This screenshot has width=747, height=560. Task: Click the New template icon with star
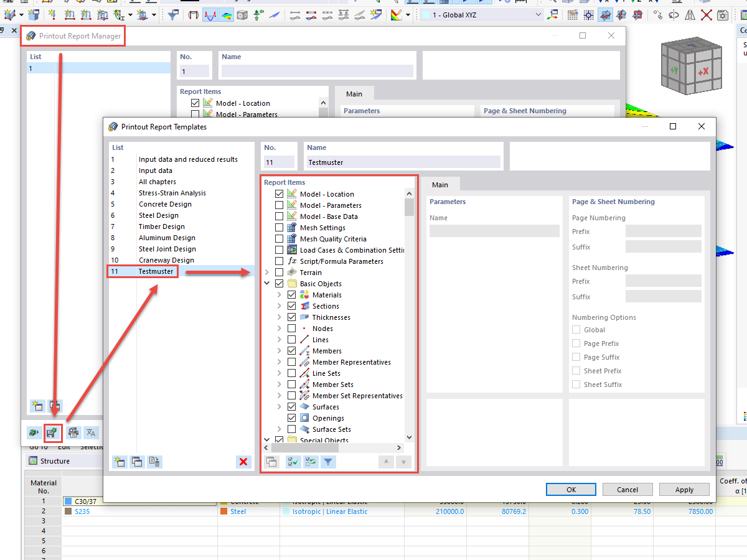pyautogui.click(x=119, y=462)
